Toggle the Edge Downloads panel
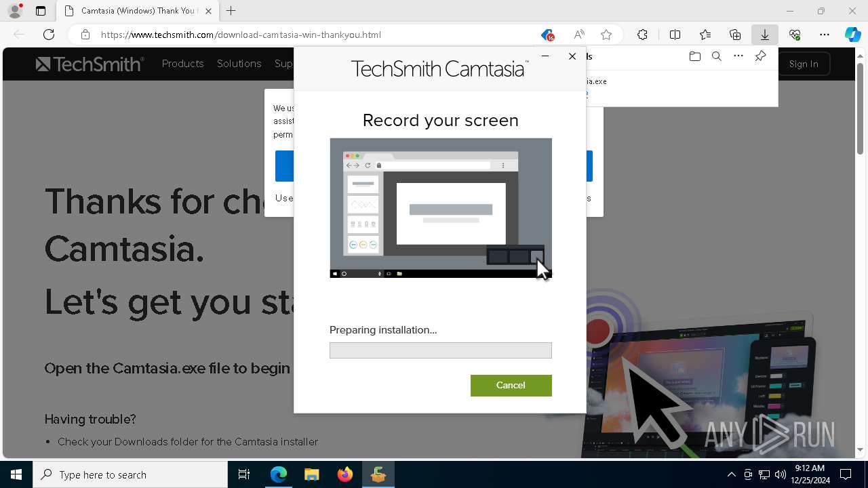868x488 pixels. (x=765, y=35)
